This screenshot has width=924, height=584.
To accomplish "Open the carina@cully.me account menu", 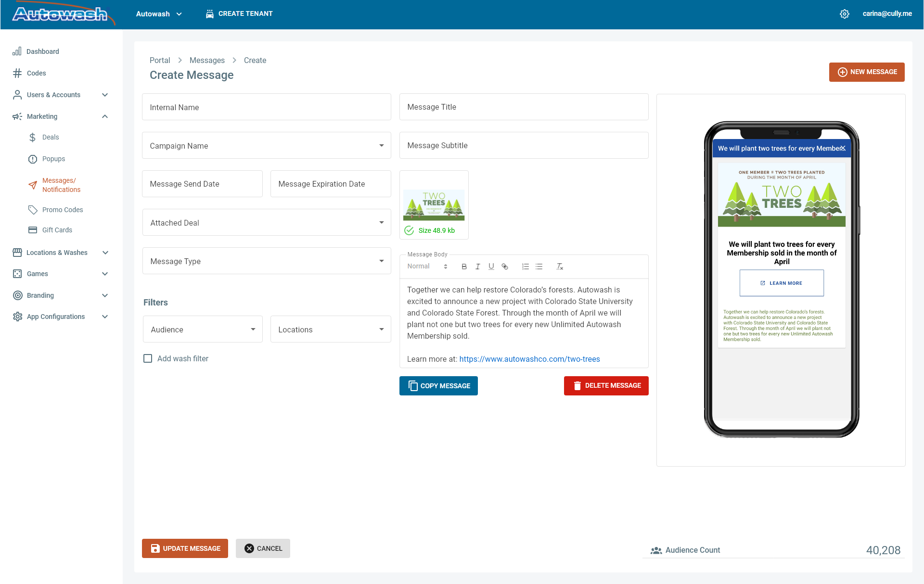I will click(887, 13).
